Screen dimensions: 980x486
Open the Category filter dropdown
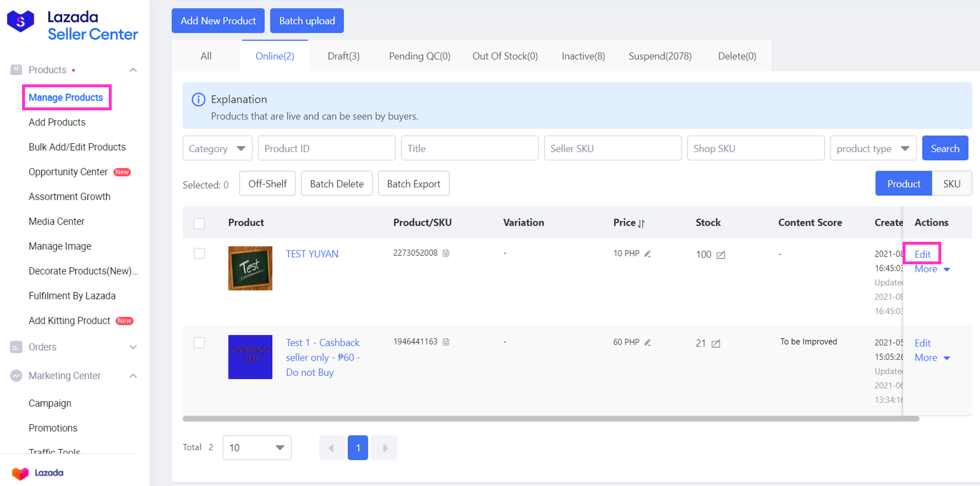[218, 148]
